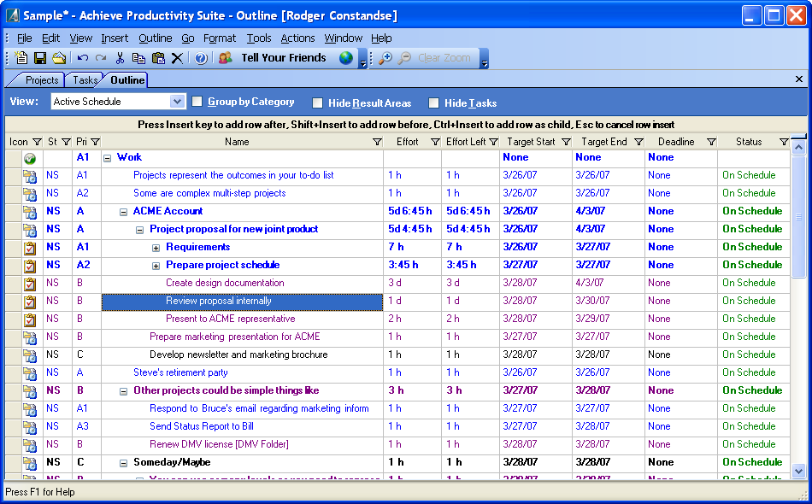Zoom in with magnifier plus icon
Image resolution: width=812 pixels, height=504 pixels.
385,58
